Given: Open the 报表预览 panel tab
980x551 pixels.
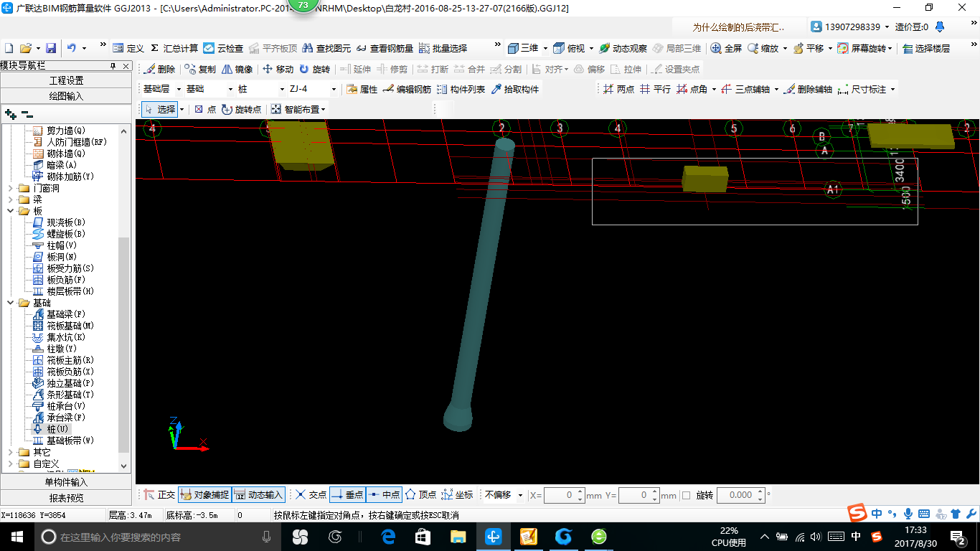Looking at the screenshot, I should point(66,498).
